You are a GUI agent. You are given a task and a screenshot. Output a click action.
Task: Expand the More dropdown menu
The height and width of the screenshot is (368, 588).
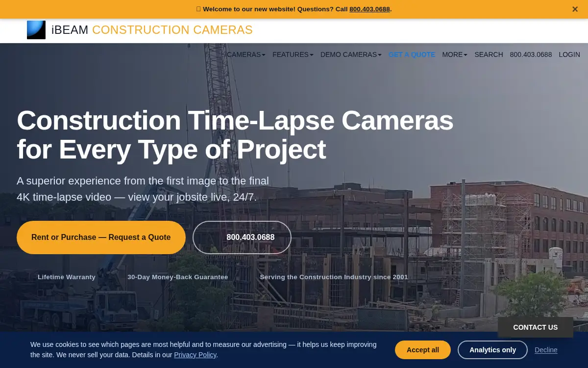455,54
